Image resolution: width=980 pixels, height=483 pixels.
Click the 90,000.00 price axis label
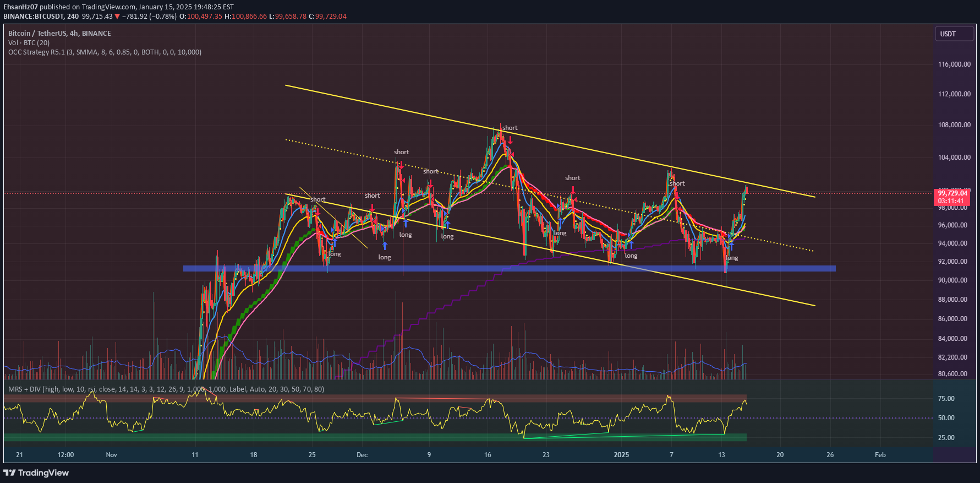[952, 280]
